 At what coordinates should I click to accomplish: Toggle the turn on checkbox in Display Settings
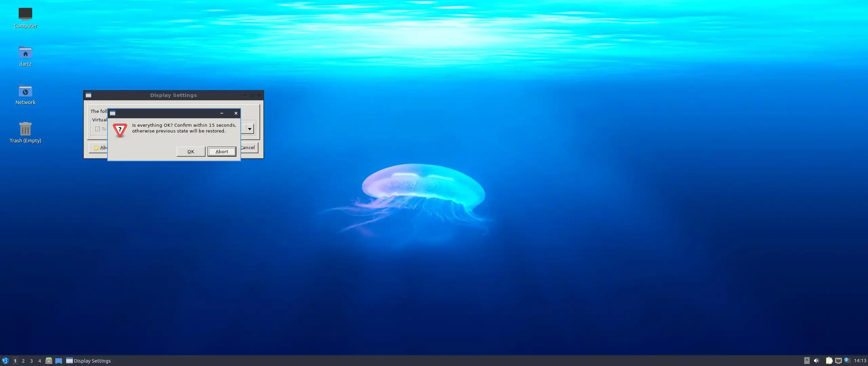[98, 129]
